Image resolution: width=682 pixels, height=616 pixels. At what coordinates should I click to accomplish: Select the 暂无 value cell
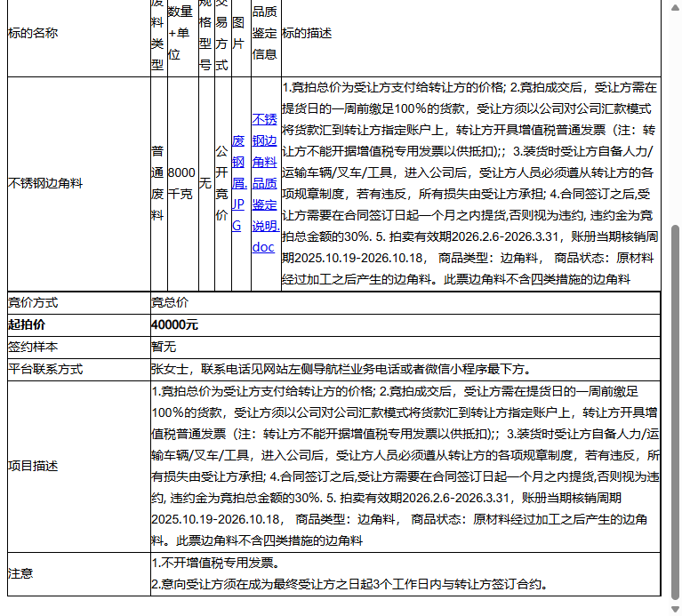coord(405,347)
